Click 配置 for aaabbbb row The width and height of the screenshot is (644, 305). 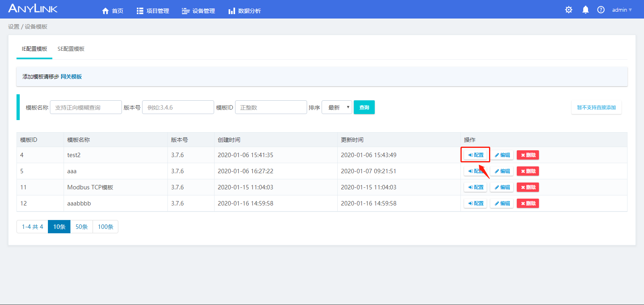[x=475, y=203]
